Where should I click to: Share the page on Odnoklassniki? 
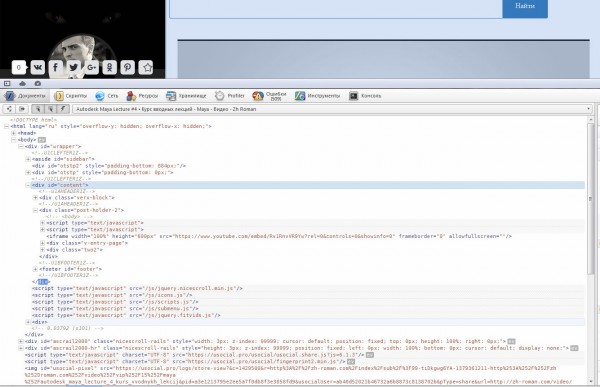(109, 67)
